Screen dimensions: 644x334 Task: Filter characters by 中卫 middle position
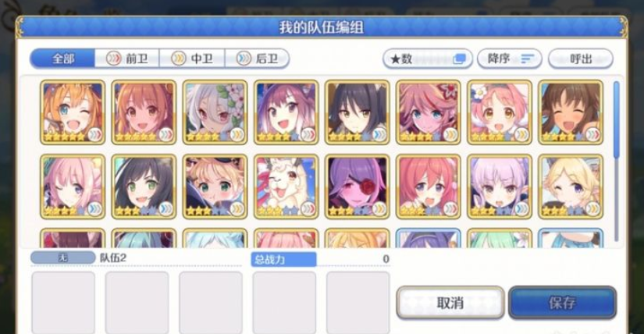(x=192, y=59)
